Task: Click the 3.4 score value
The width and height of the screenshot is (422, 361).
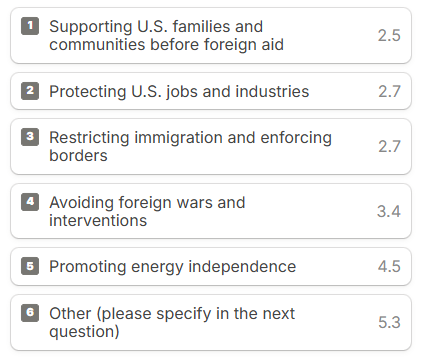Action: coord(389,211)
